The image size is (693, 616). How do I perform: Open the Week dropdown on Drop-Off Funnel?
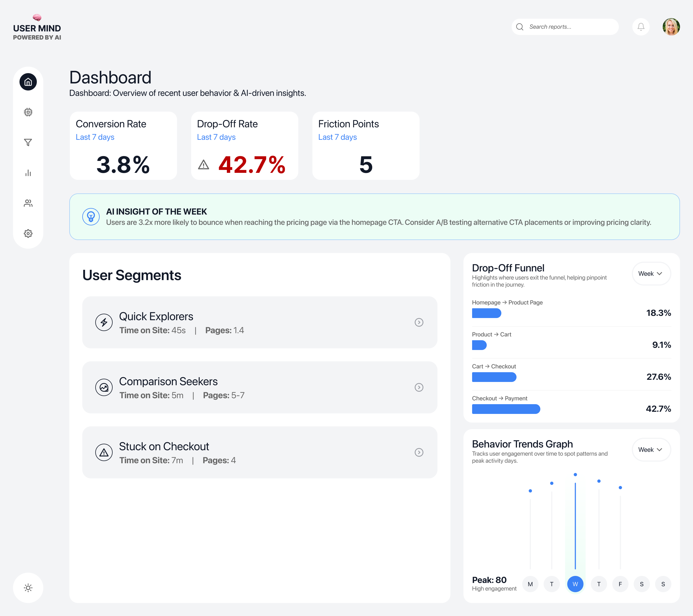651,273
